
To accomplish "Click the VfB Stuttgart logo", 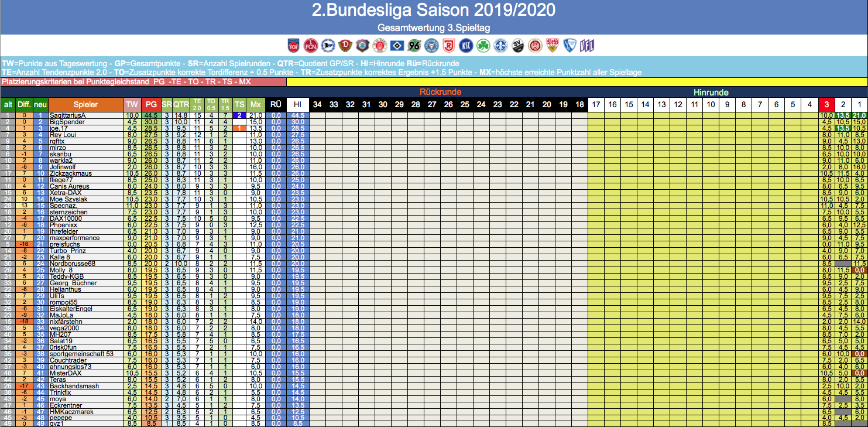I will click(x=551, y=46).
